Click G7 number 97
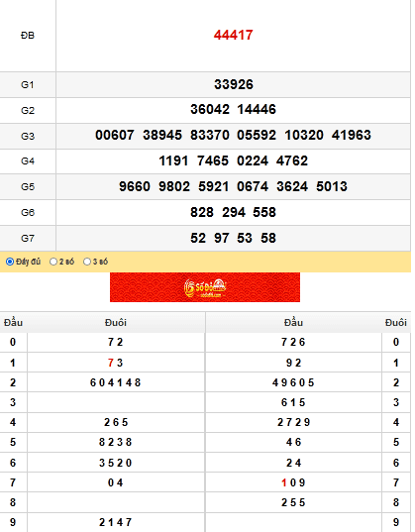Screen dimensions: 415x532 tap(221, 238)
